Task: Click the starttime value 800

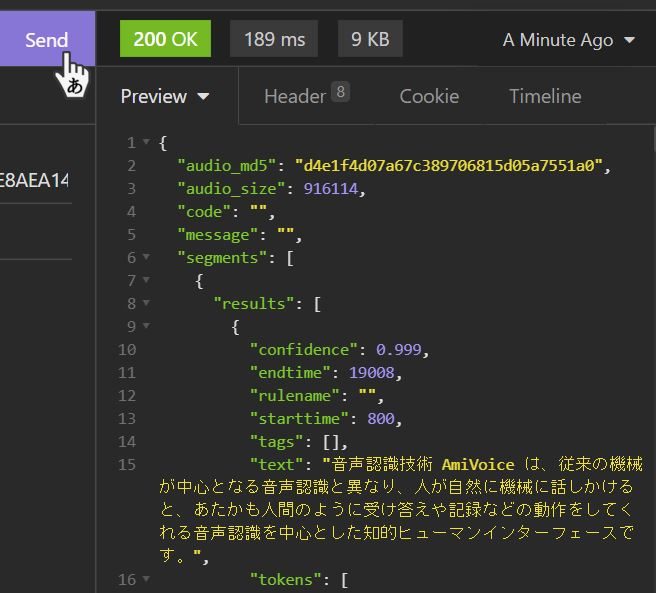Action: point(381,419)
